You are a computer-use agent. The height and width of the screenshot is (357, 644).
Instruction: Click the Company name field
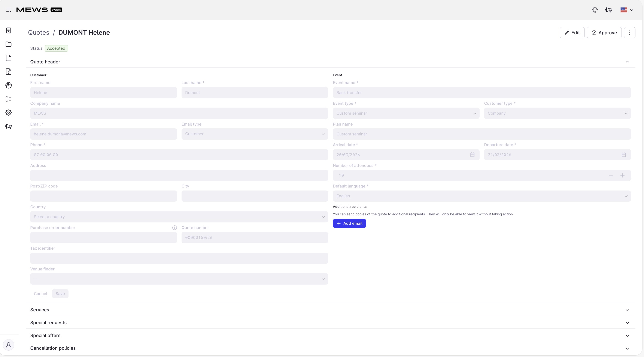tap(179, 113)
